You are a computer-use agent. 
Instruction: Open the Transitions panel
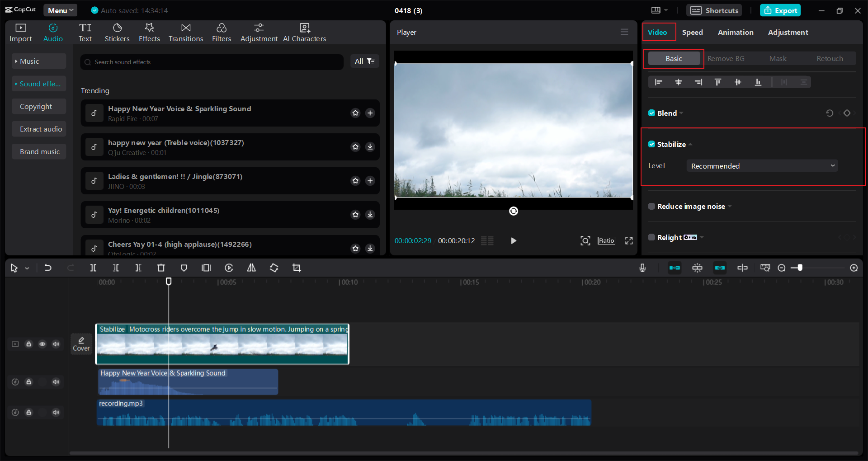(x=185, y=32)
